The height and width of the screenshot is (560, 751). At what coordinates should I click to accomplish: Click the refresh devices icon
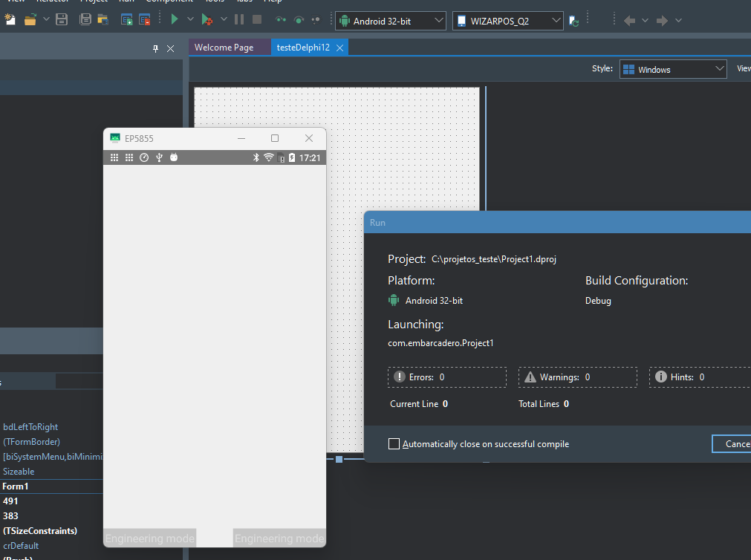tap(573, 21)
